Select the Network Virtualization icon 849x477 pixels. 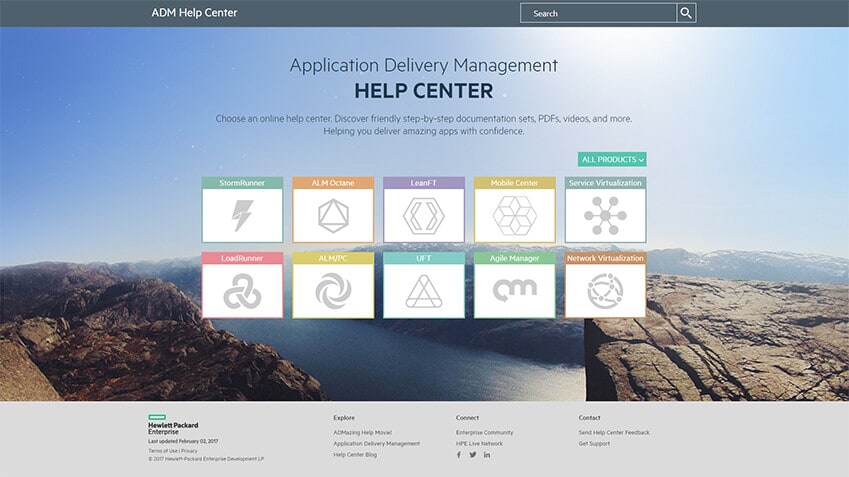605,291
